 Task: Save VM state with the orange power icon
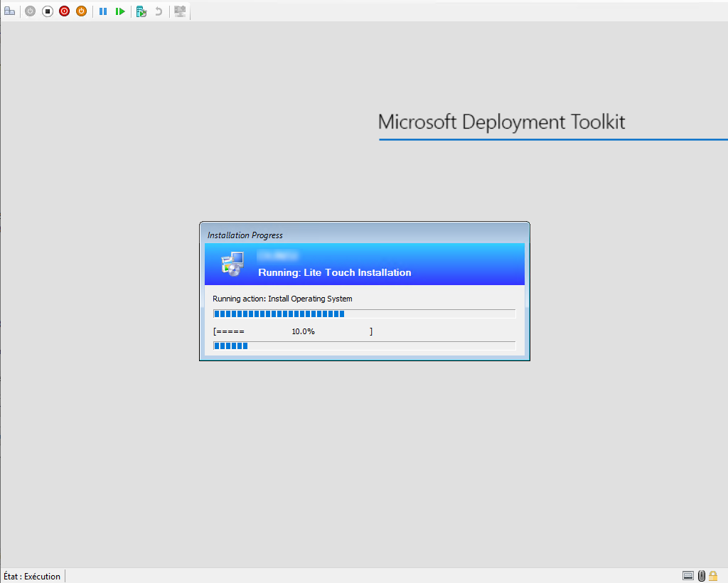click(x=81, y=11)
